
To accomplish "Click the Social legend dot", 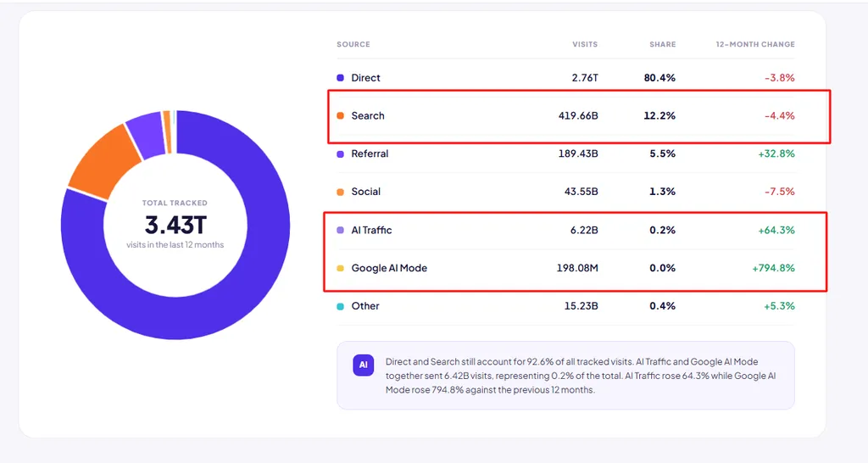I will pyautogui.click(x=341, y=192).
